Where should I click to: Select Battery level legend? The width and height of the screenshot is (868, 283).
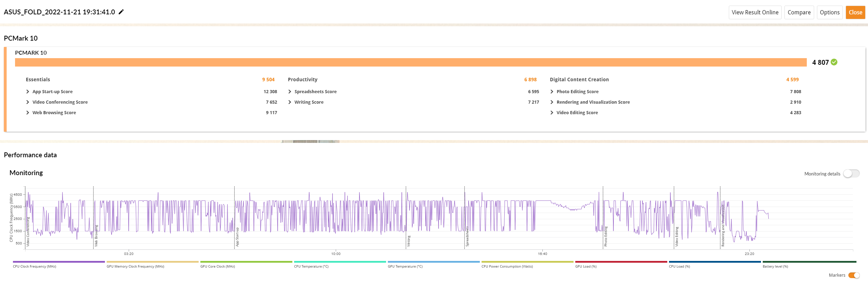tap(809, 264)
